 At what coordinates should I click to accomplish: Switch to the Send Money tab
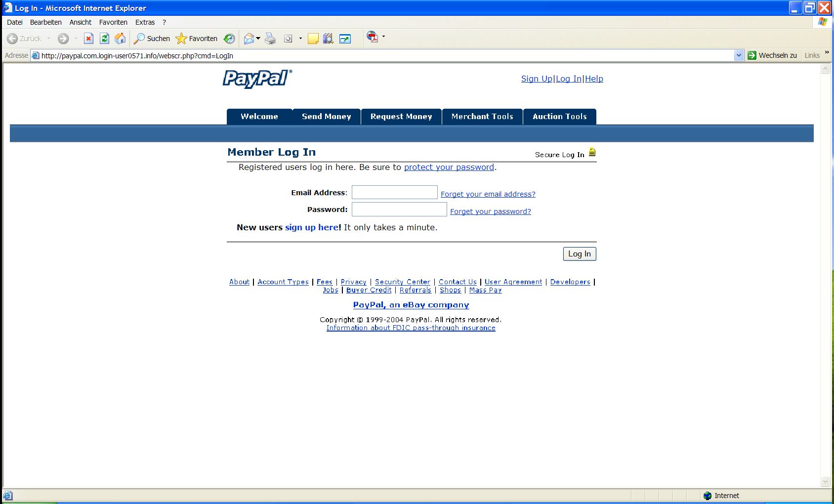coord(327,117)
